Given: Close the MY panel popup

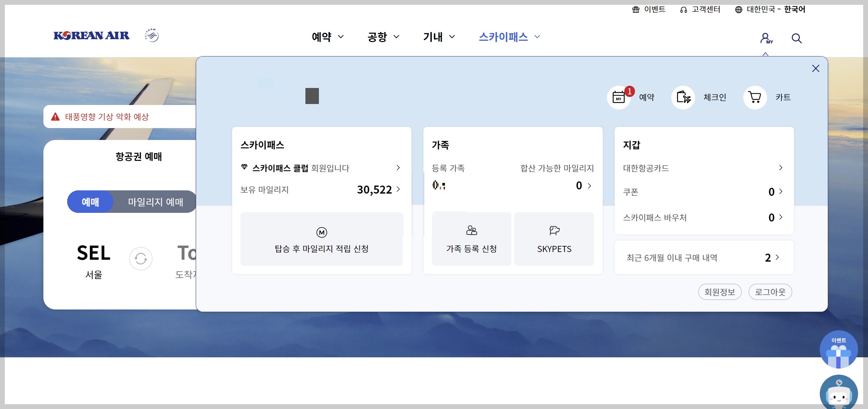Looking at the screenshot, I should (815, 69).
